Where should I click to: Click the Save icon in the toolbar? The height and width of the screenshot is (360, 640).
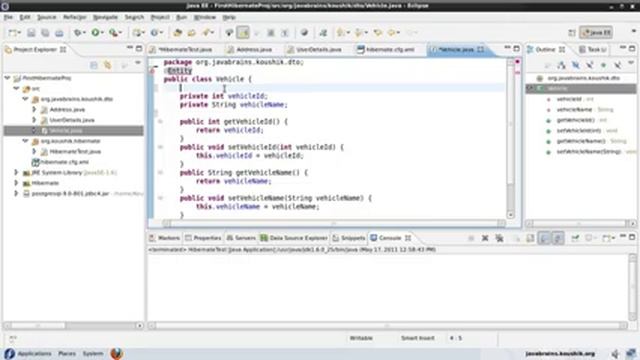[x=31, y=33]
